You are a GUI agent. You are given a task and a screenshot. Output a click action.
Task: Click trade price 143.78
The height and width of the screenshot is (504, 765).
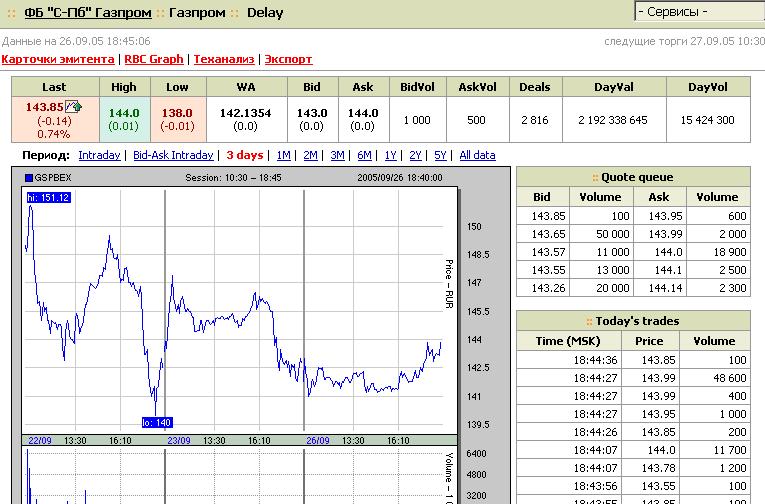659,468
